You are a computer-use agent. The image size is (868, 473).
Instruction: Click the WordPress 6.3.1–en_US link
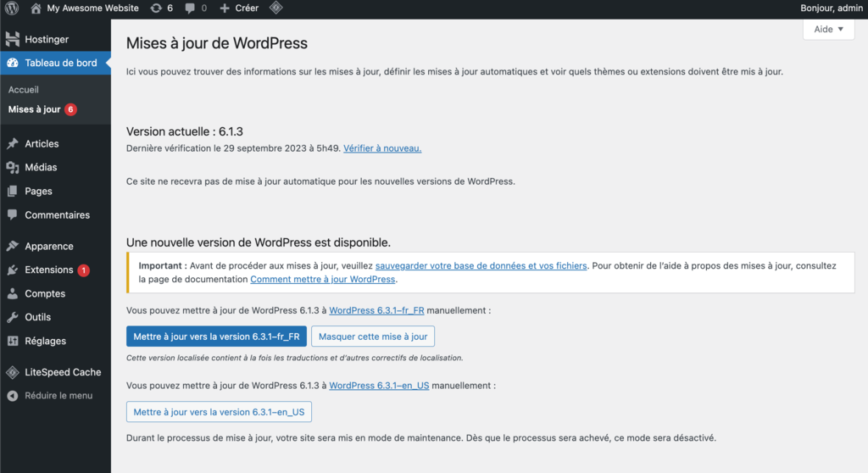[379, 386]
